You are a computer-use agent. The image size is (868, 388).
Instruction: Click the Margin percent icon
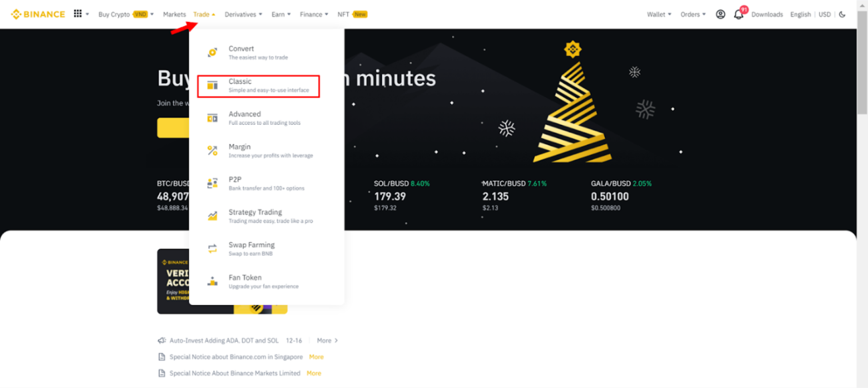click(x=212, y=151)
